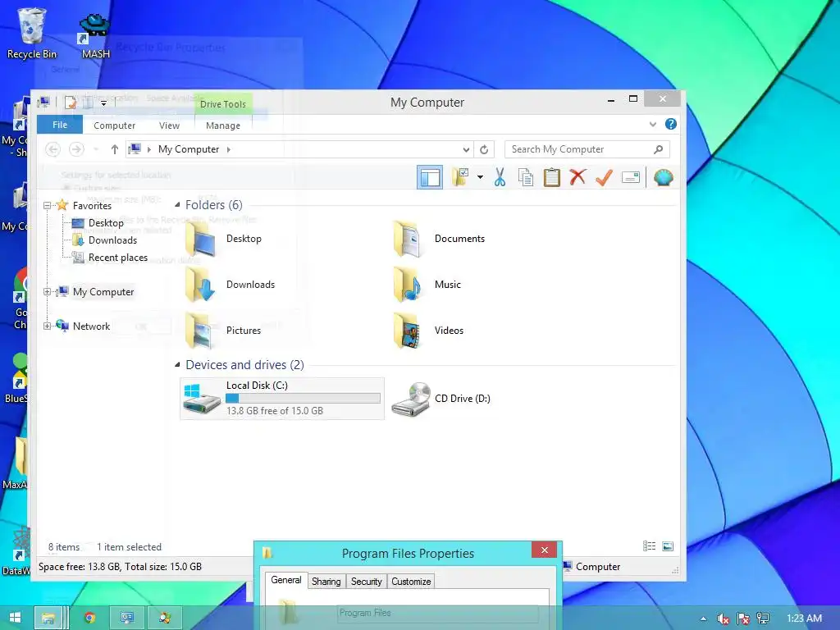Open dropdown arrow next to folder options icon
Viewport: 840px width, 630px height.
(480, 177)
